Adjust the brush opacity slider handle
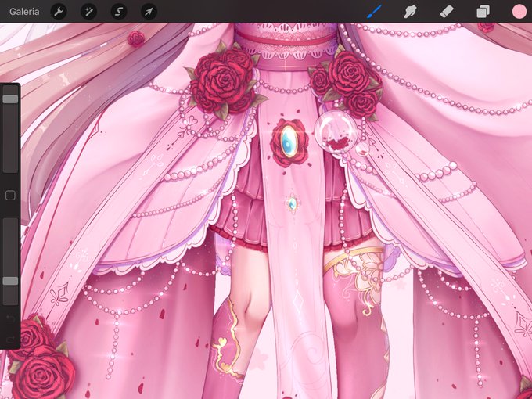 [x=10, y=281]
